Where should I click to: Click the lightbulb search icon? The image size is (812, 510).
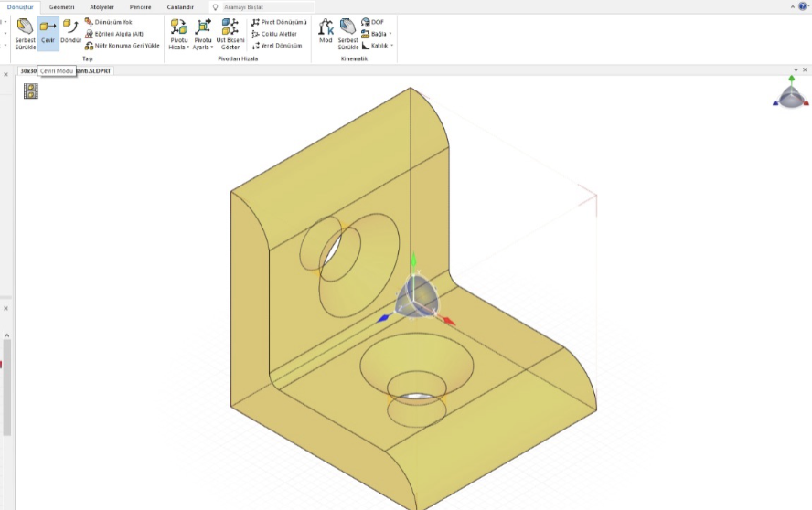pos(216,7)
